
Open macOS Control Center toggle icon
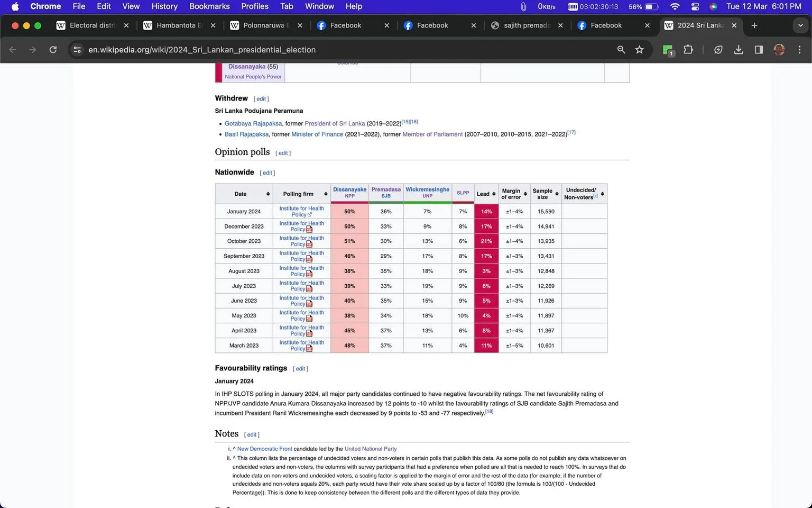695,6
